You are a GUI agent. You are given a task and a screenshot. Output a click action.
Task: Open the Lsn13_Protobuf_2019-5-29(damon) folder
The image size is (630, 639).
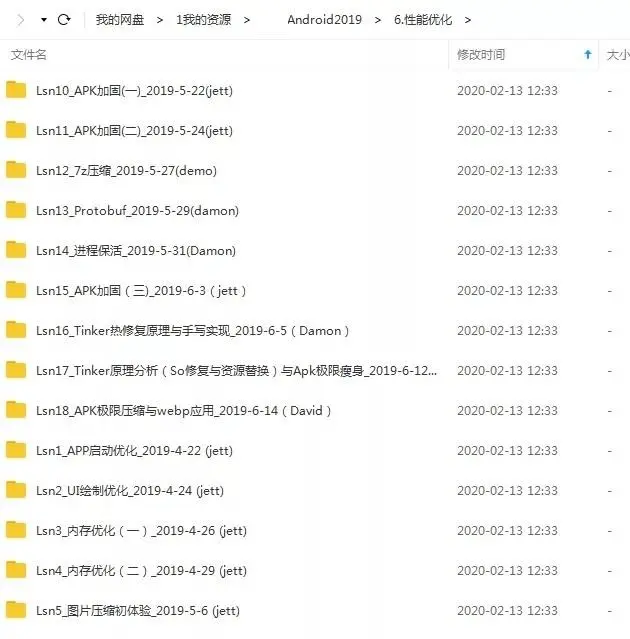point(137,211)
